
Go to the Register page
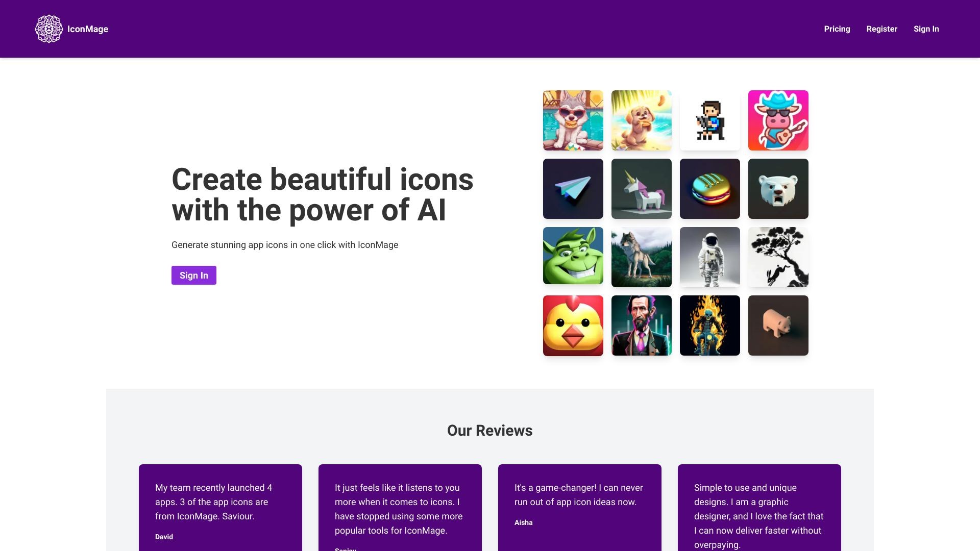tap(881, 29)
